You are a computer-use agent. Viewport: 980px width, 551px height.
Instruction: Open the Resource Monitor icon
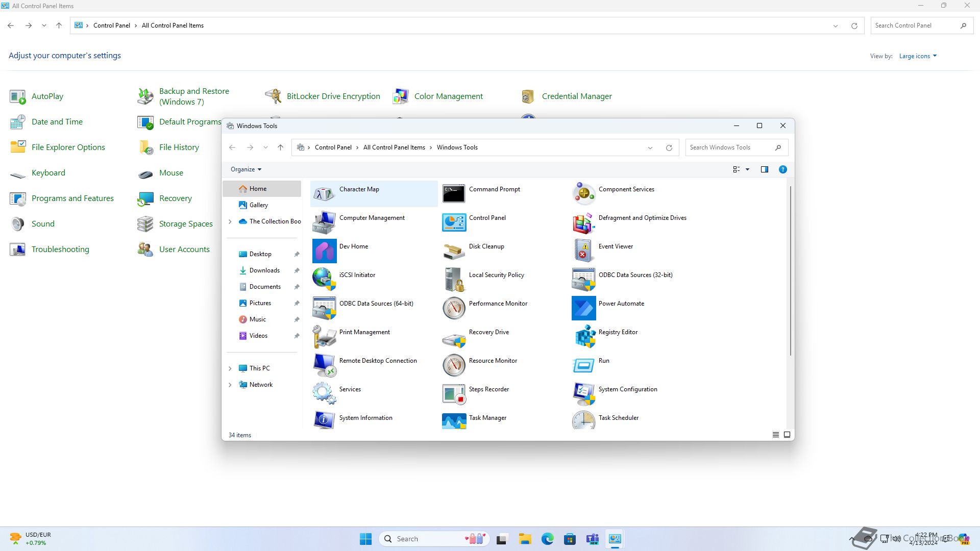click(x=454, y=365)
